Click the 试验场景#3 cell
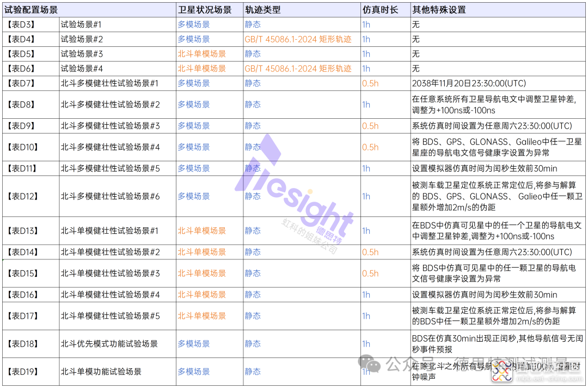This screenshot has height=388, width=588. 118,53
